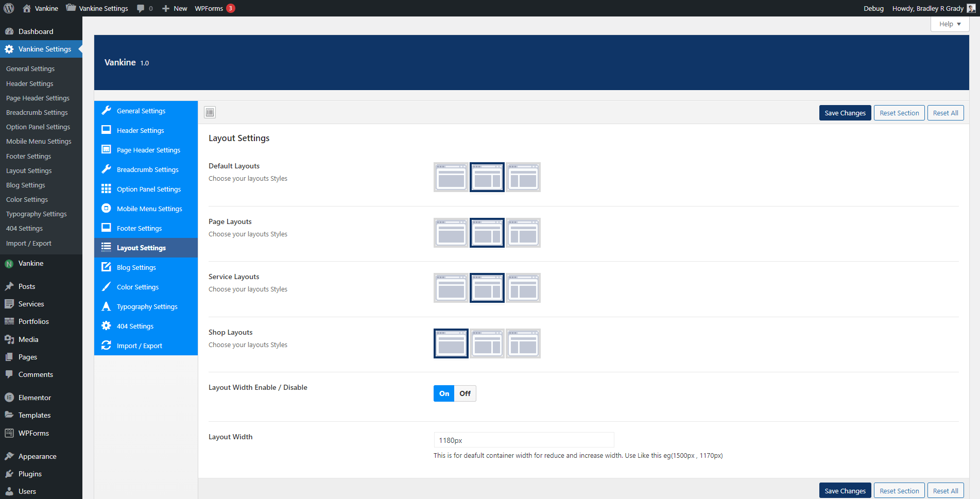Select full-width layout for Default Layouts
Viewport: 980px width, 499px height.
[451, 177]
